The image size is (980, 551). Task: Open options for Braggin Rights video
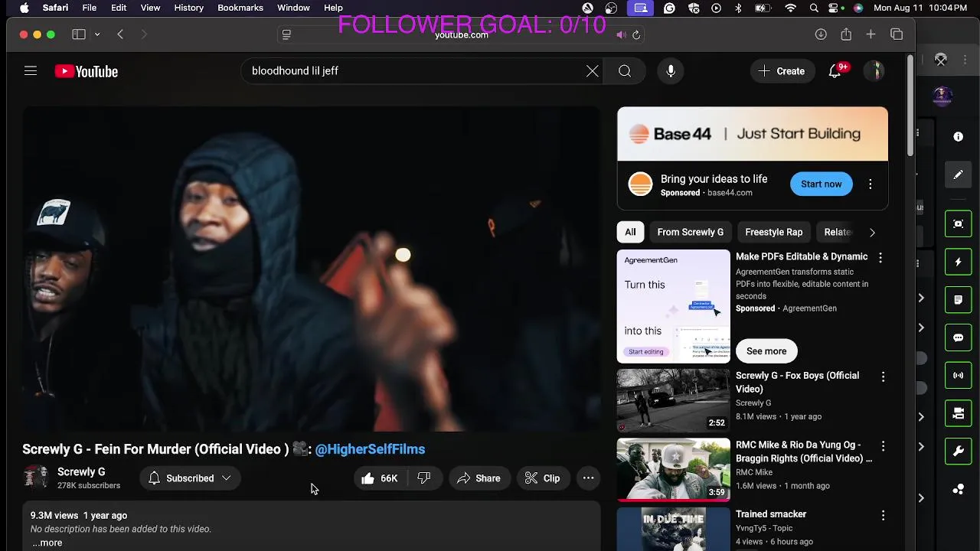[883, 446]
